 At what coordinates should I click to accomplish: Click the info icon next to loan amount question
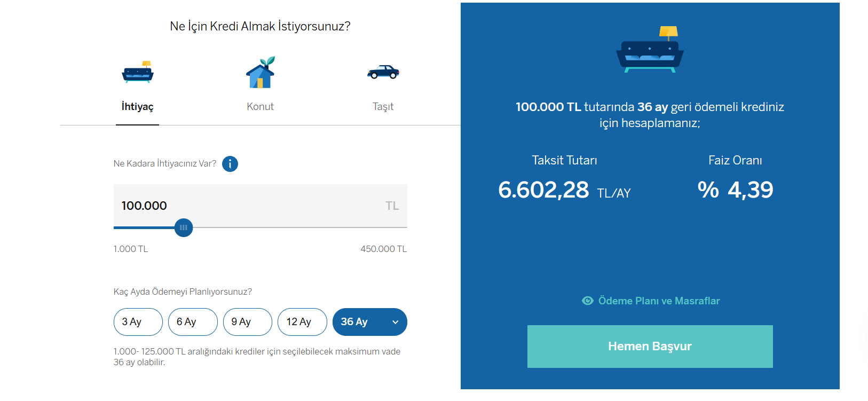[x=230, y=164]
